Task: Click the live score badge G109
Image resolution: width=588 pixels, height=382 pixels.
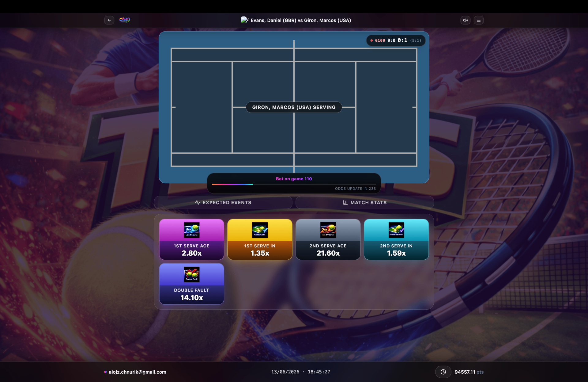Action: [x=396, y=40]
